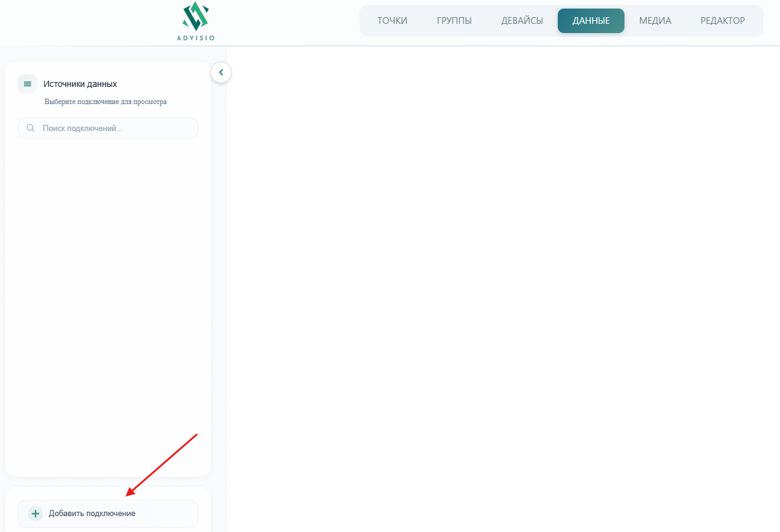This screenshot has width=780, height=532.
Task: Open the ГРУППЫ tab
Action: 454,21
